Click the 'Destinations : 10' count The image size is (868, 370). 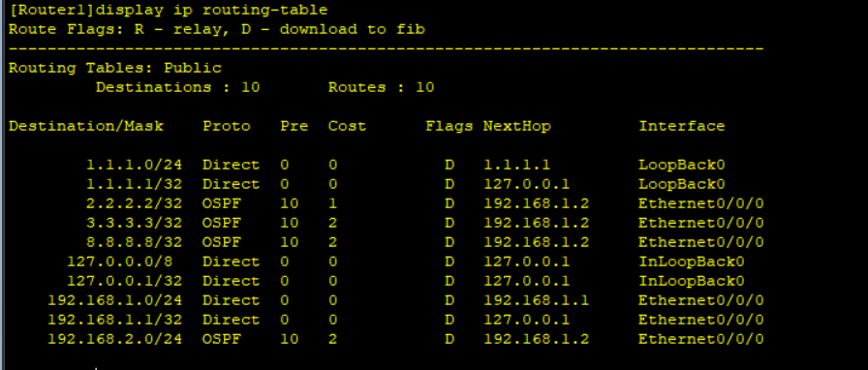pos(177,87)
